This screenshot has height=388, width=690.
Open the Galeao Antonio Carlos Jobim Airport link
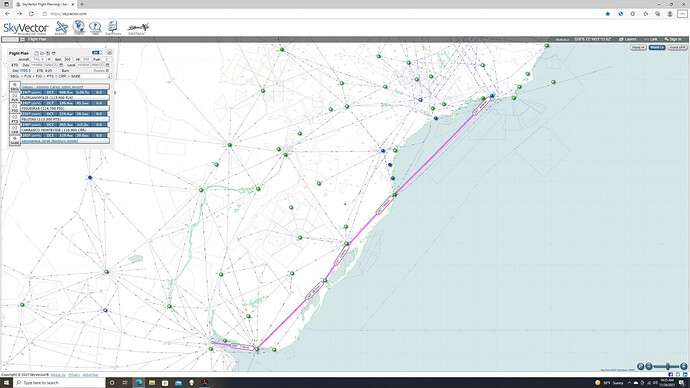tap(52, 87)
